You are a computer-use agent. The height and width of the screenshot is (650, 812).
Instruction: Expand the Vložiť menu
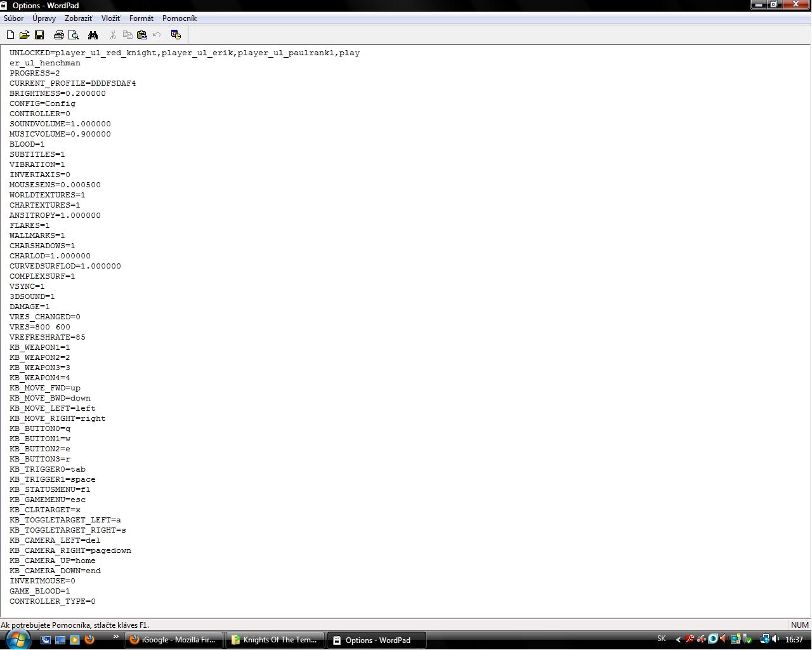coord(110,18)
